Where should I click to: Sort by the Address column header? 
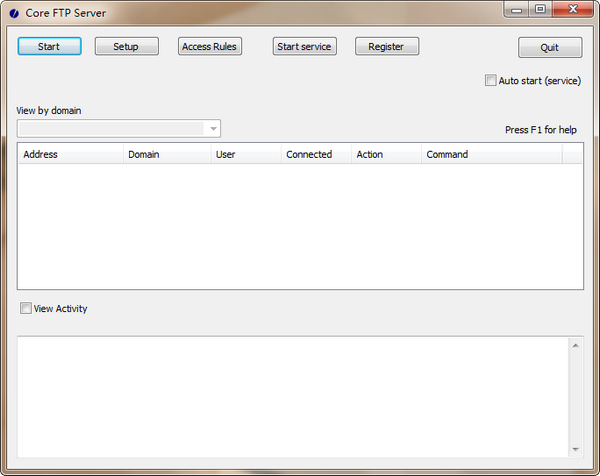click(71, 154)
